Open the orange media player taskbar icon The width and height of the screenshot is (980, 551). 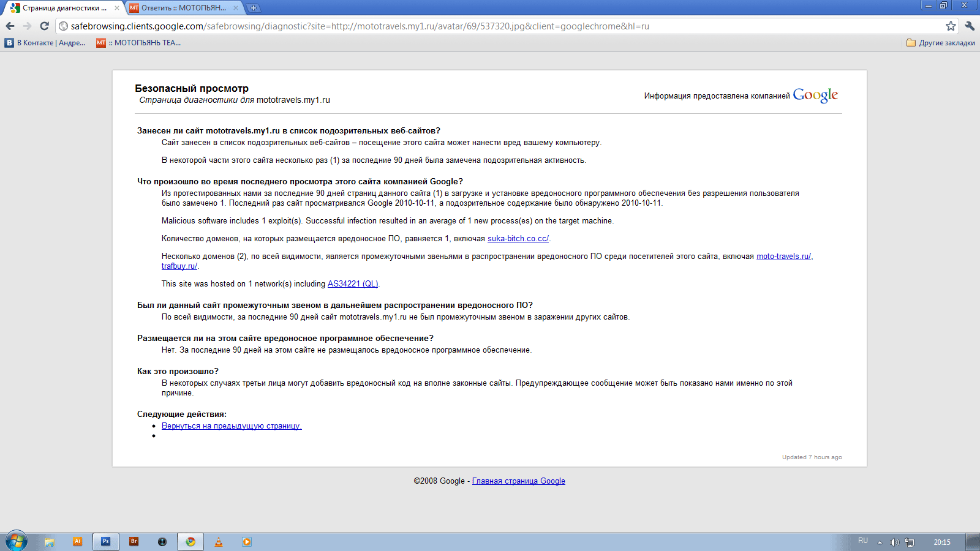(247, 542)
